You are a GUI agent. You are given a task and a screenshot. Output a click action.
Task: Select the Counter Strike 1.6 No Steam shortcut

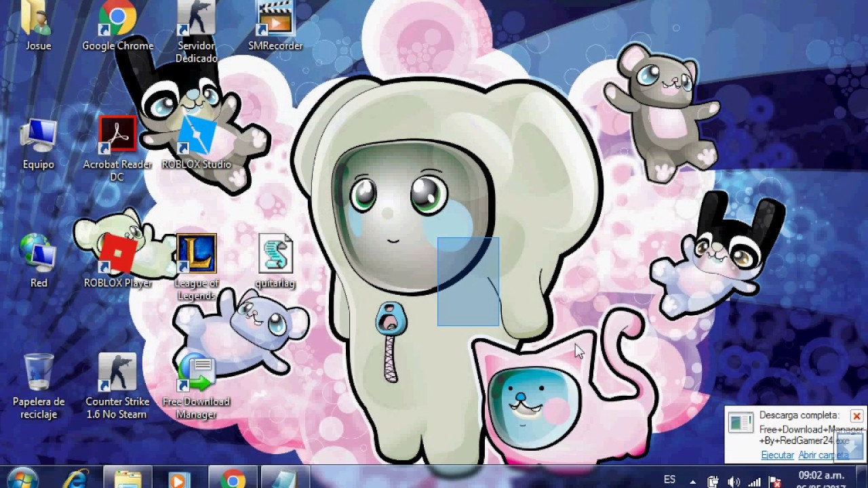click(x=117, y=386)
